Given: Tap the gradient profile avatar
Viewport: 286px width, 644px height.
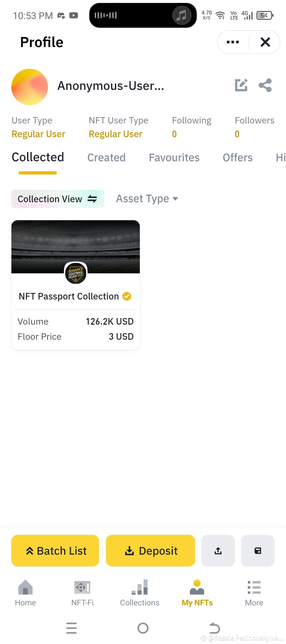Looking at the screenshot, I should [x=30, y=87].
